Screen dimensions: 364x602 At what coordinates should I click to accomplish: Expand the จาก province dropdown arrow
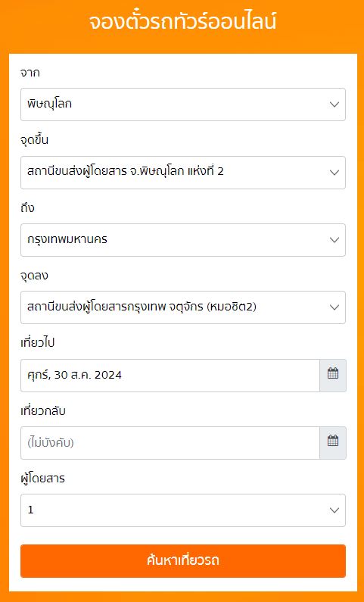click(334, 104)
